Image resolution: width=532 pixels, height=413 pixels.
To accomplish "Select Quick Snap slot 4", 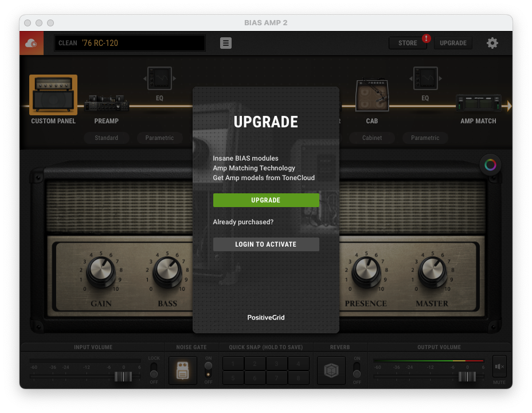I will click(x=298, y=364).
